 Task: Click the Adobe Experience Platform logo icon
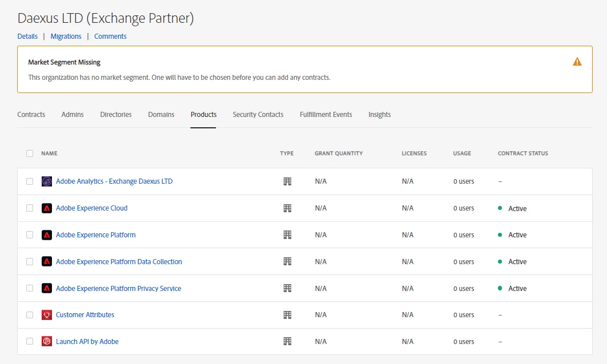point(47,235)
